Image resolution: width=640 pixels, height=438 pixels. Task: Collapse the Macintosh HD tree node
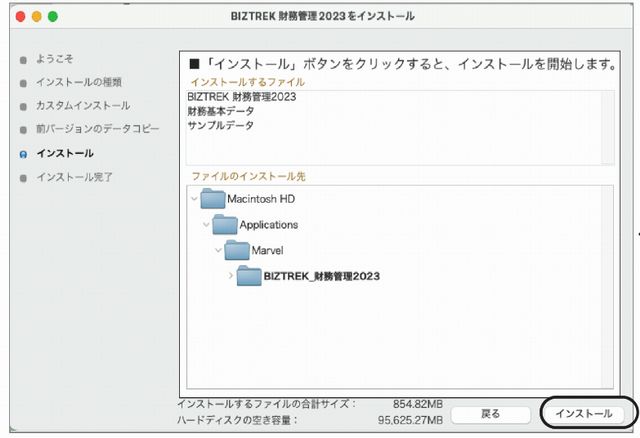pyautogui.click(x=194, y=199)
